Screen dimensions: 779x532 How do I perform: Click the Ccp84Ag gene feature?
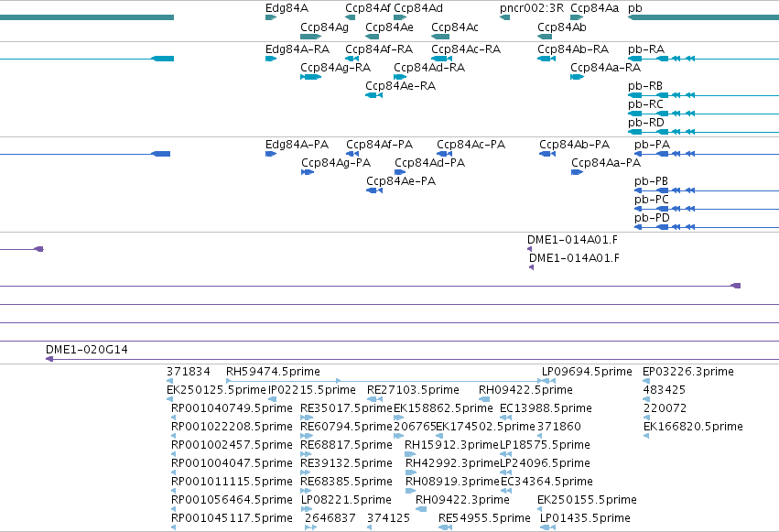[x=311, y=37]
